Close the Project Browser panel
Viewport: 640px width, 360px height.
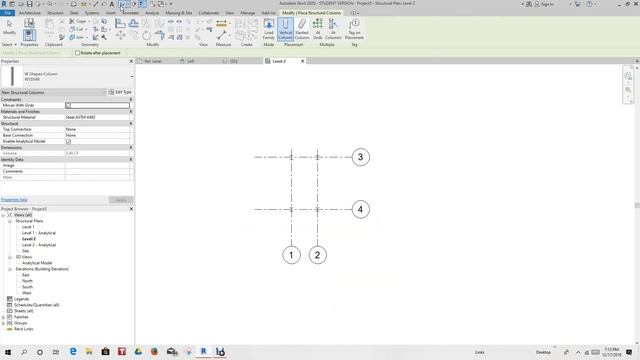point(131,209)
